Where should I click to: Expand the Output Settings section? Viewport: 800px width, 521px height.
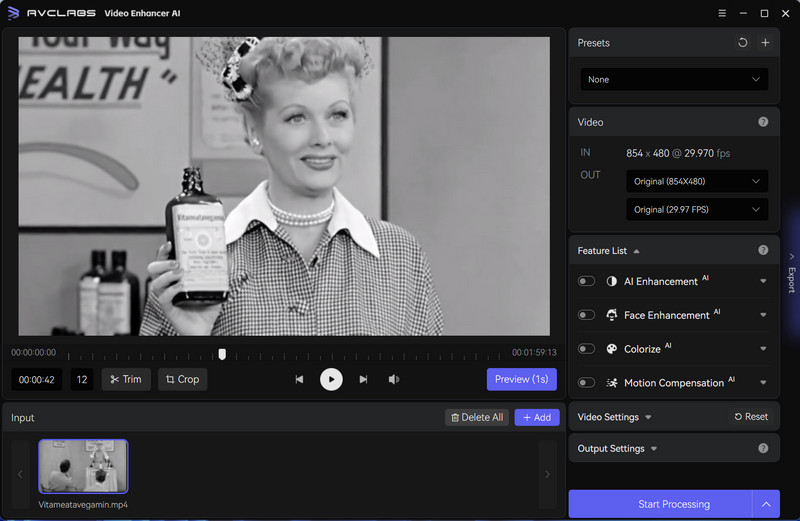(654, 449)
